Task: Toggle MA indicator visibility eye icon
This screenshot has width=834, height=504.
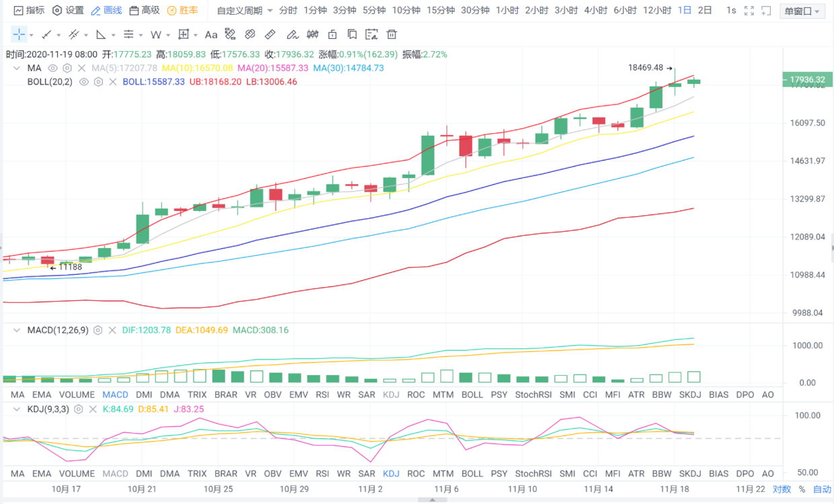Action: pos(52,68)
